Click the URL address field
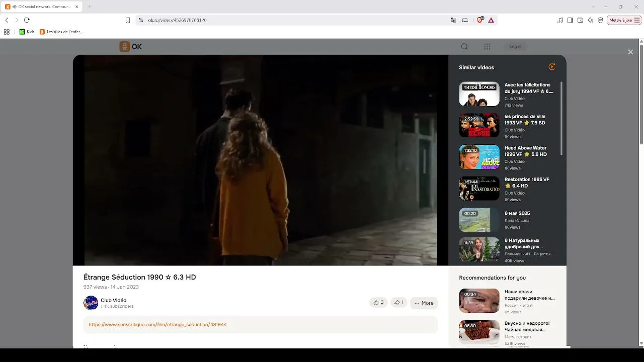Viewport: 644px width, 362px height. 297,20
